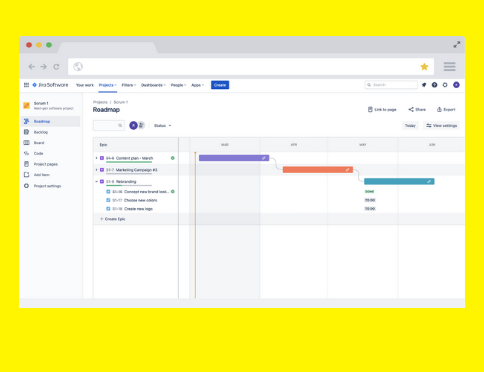Expand the Marketing Campaign #3 epic
This screenshot has width=484, height=372.
(97, 170)
